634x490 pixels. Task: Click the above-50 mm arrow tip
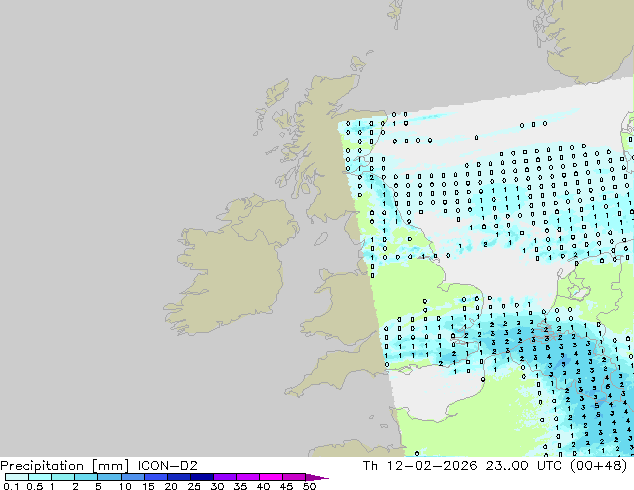tap(317, 477)
